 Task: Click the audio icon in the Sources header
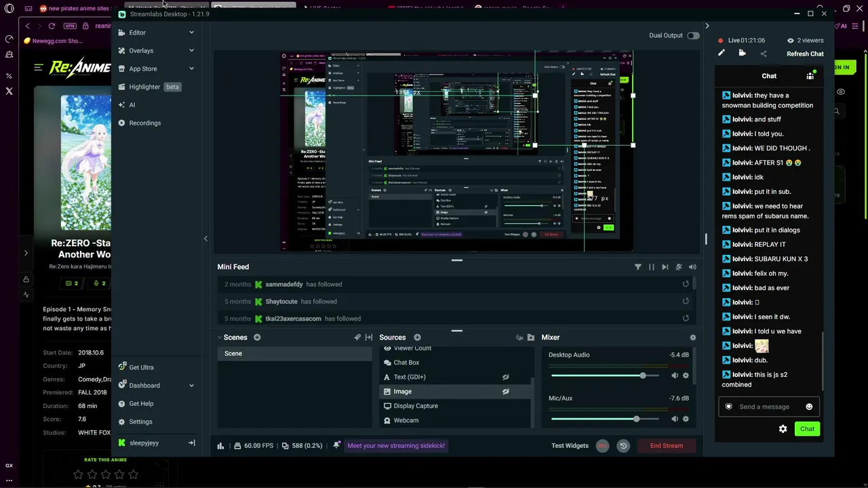519,338
